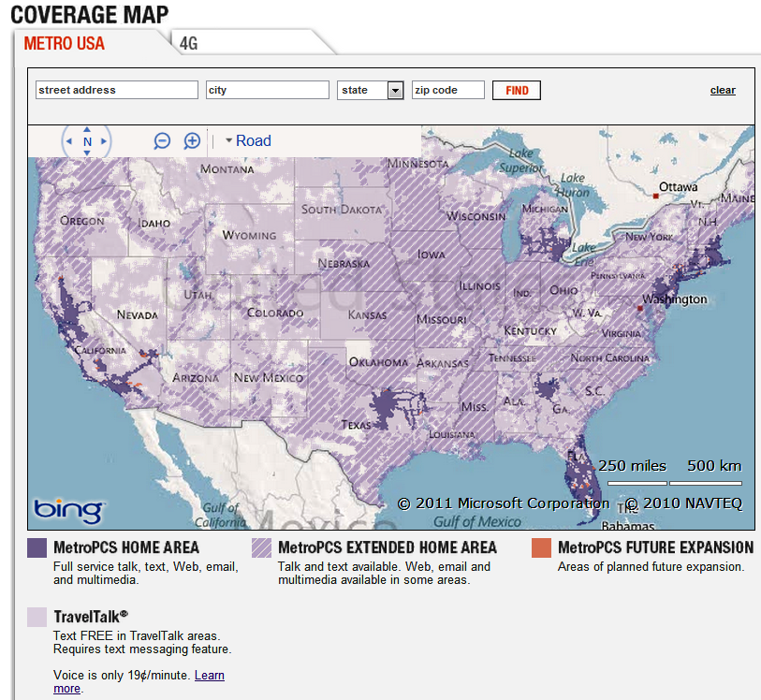This screenshot has height=700, width=761.
Task: Click 'Areas of planned future expansion.' text
Action: (x=651, y=566)
